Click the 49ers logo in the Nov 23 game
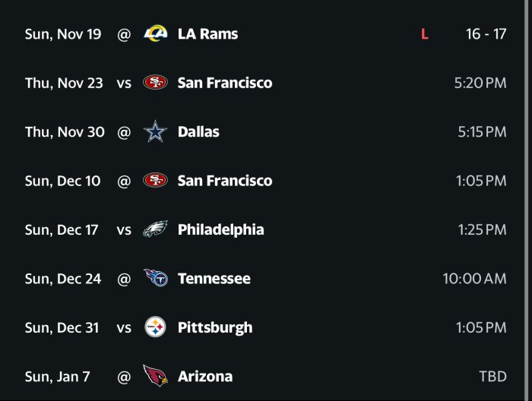This screenshot has height=401, width=532. tap(155, 83)
